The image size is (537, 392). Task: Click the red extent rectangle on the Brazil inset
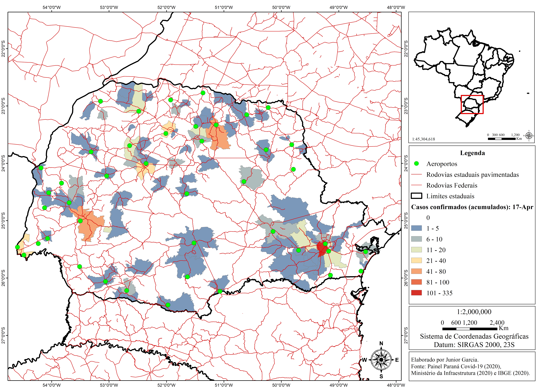point(472,104)
